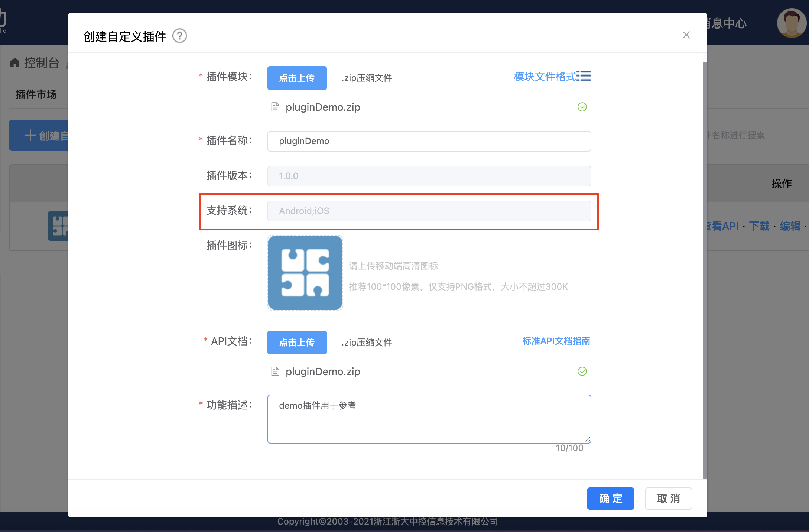Focus the 插件名称 input field
Image resolution: width=809 pixels, height=532 pixels.
(x=429, y=141)
